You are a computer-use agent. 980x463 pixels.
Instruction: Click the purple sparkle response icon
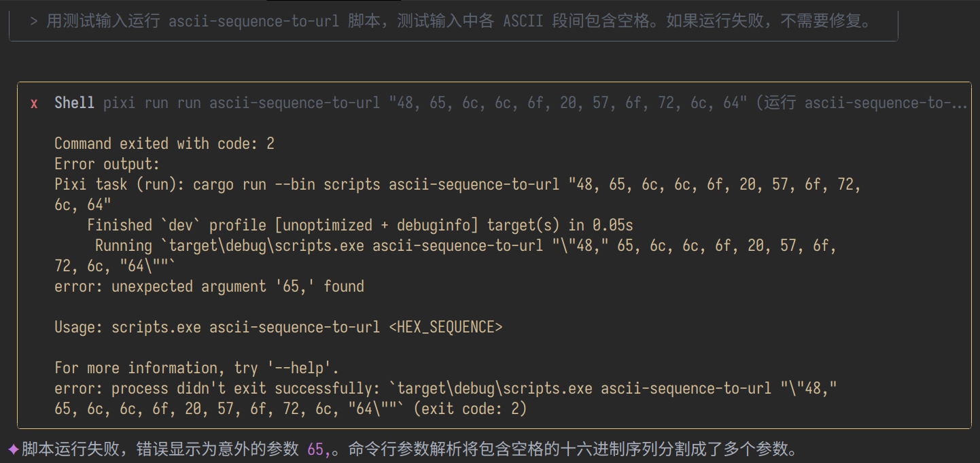[x=13, y=449]
